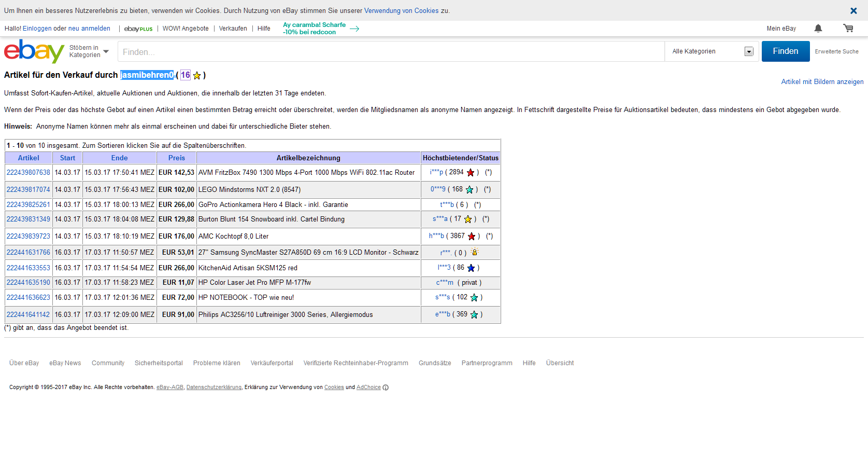
Task: Sort by Ende column header
Action: (x=119, y=158)
